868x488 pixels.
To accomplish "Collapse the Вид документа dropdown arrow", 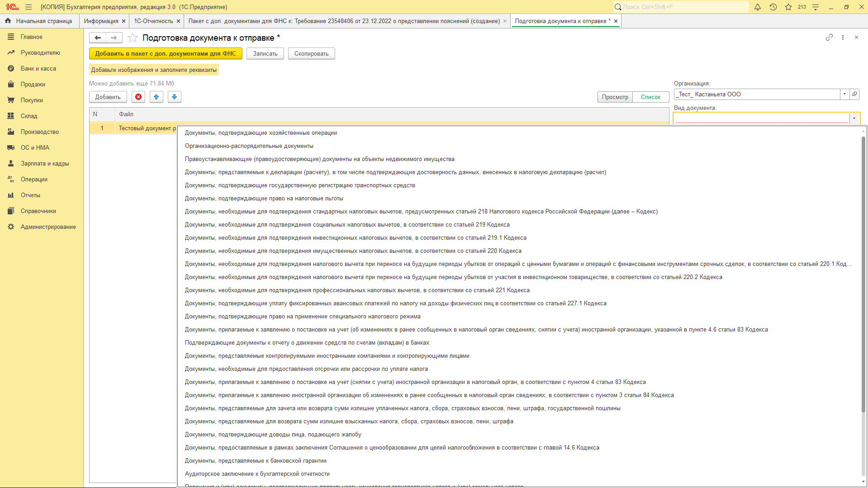I will click(x=854, y=118).
